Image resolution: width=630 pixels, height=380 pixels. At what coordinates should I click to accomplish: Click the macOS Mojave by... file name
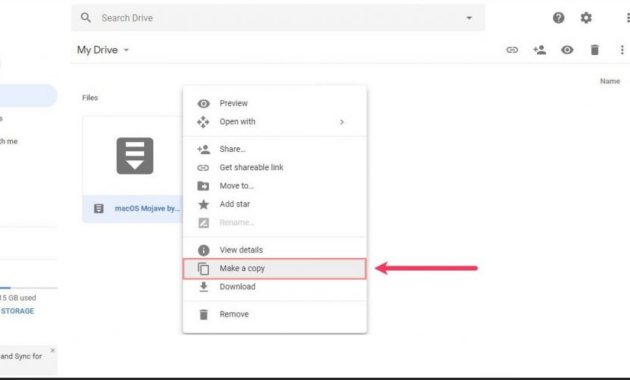(147, 208)
